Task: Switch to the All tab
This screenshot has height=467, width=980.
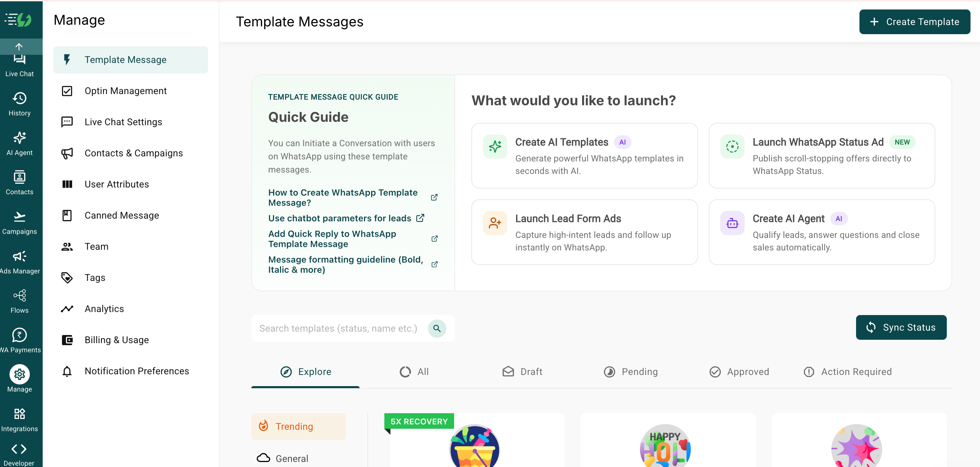Action: coord(414,372)
